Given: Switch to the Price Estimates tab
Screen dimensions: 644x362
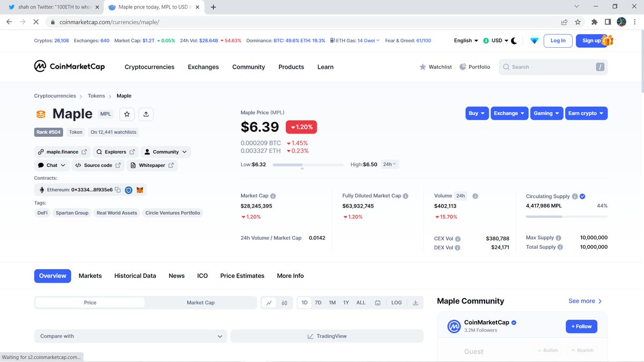Looking at the screenshot, I should [x=242, y=276].
